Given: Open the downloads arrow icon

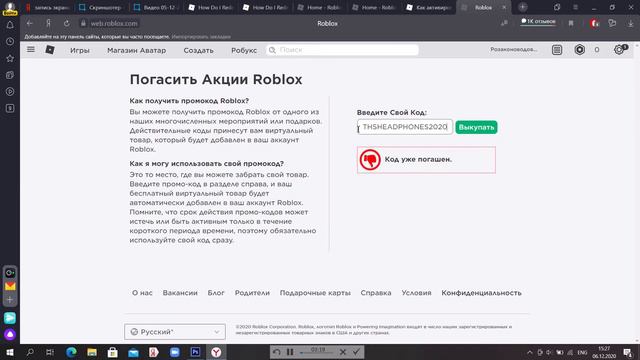Looking at the screenshot, I should [631, 23].
